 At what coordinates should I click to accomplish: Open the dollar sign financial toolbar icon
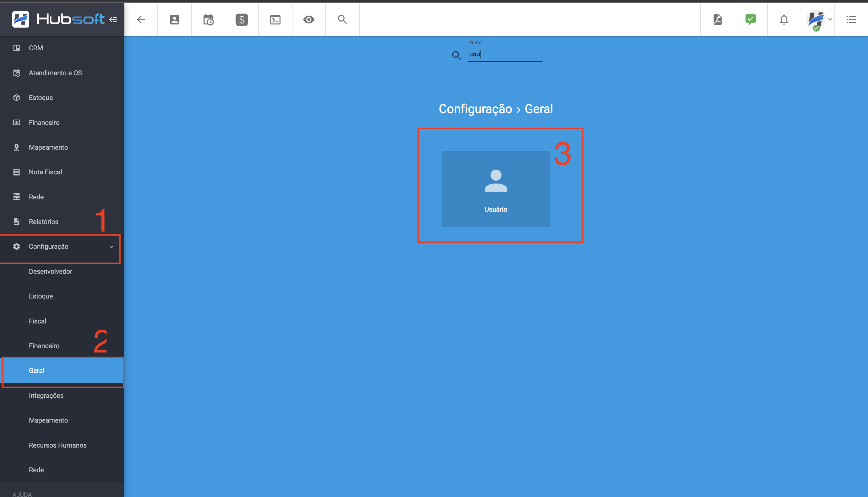click(241, 20)
